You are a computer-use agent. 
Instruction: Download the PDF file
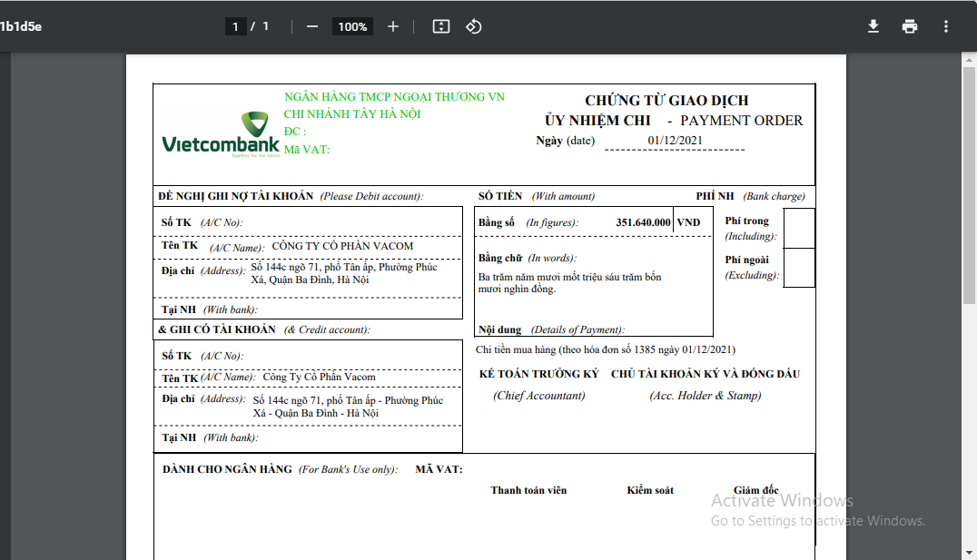(873, 26)
